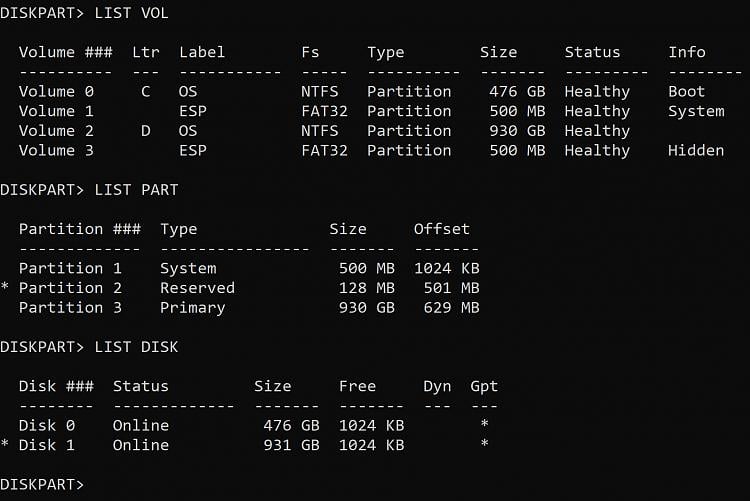Screen dimensions: 750x501
Task: Click System in the volume Info column
Action: [x=696, y=111]
